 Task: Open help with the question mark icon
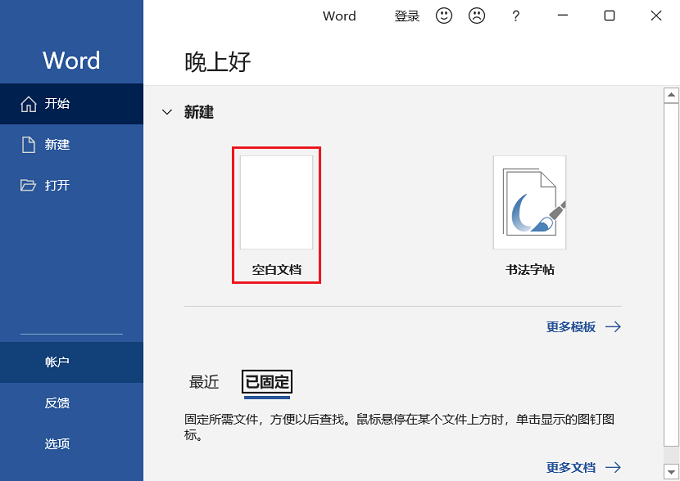[x=515, y=16]
